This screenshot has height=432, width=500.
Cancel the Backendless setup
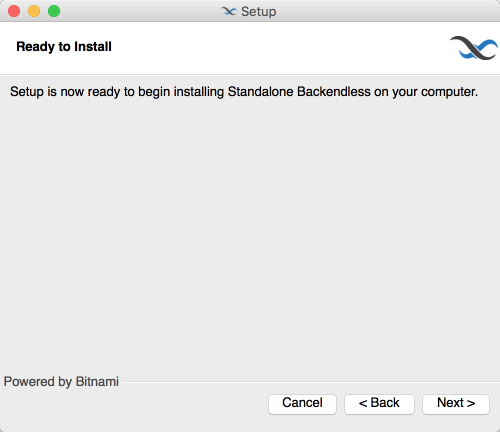302,404
